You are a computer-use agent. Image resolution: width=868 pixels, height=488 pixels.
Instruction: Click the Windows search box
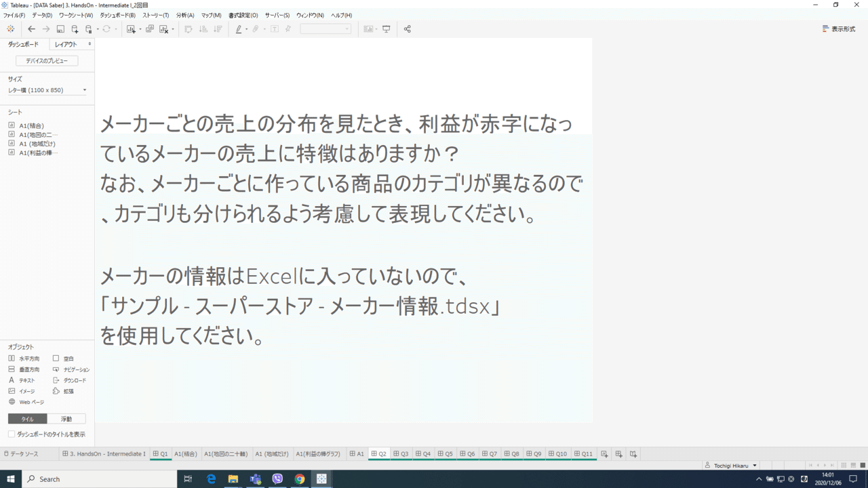tap(102, 479)
